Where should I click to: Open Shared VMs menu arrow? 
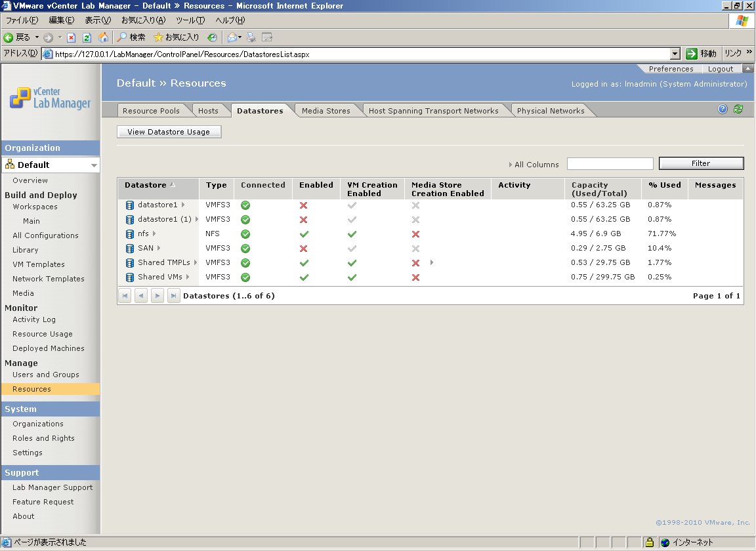point(188,277)
